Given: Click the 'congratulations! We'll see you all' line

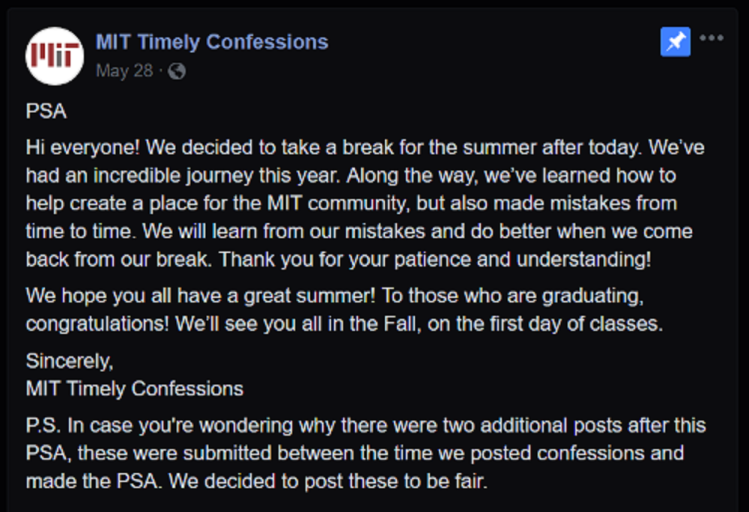Looking at the screenshot, I should click(x=344, y=324).
